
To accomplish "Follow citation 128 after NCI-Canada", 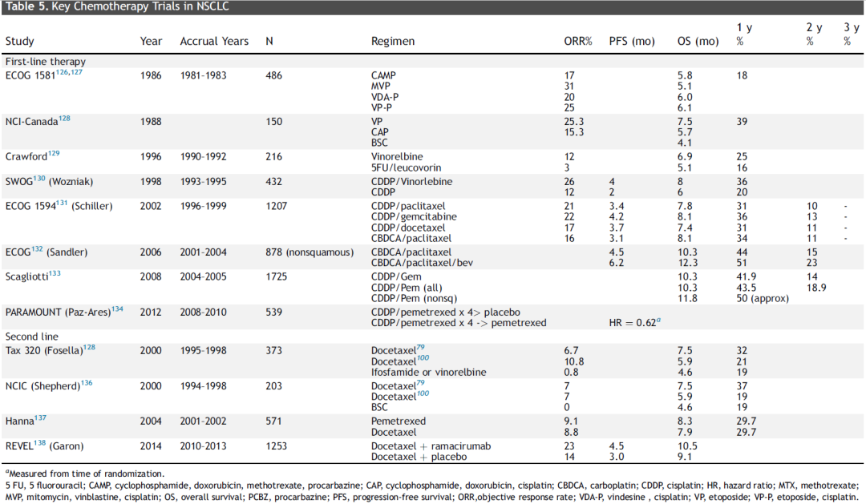I will tap(65, 119).
